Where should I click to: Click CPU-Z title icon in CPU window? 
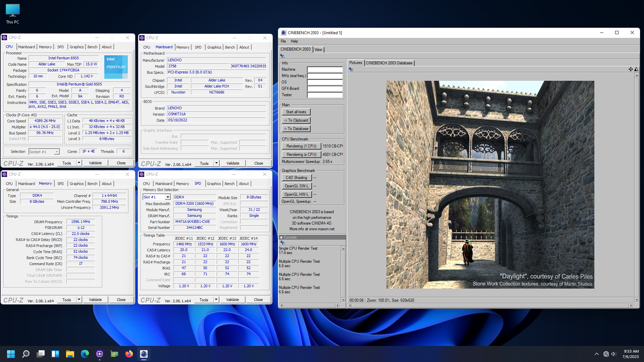(x=4, y=38)
